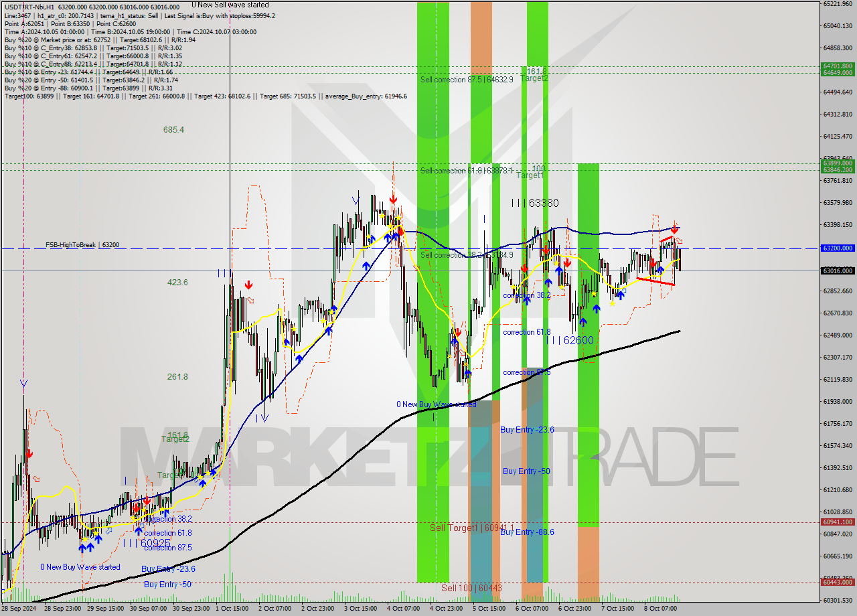Click the 'Time A:2024.10.05 01:00:00' info line
The height and width of the screenshot is (616, 857).
pyautogui.click(x=130, y=31)
